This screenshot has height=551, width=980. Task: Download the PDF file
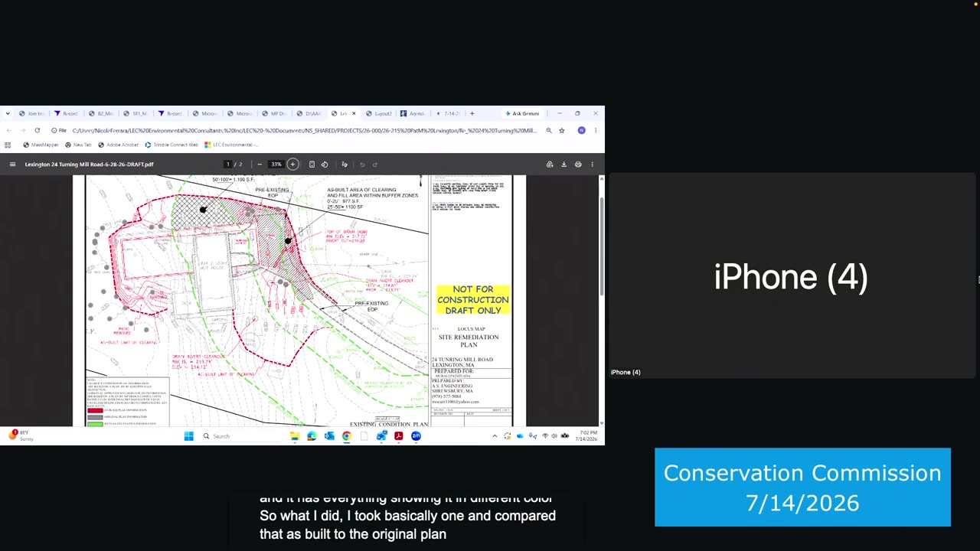[564, 164]
